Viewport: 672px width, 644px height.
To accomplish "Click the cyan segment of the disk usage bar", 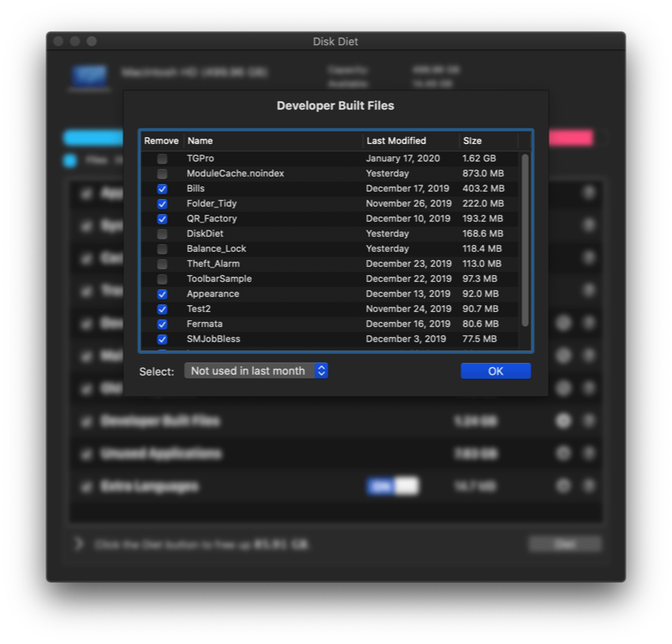I will pos(94,138).
